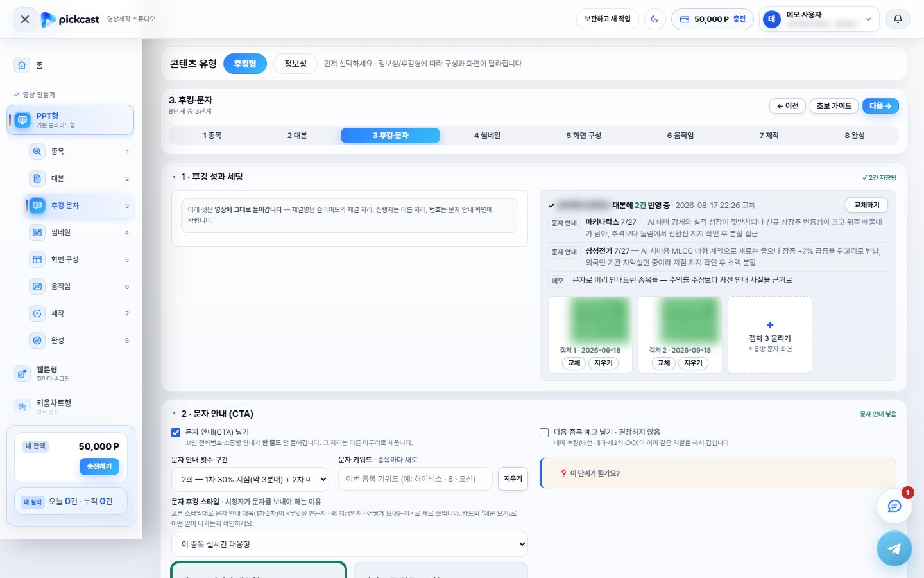This screenshot has height=578, width=924.
Task: Go to step tab 1 종목
Action: [x=212, y=136]
